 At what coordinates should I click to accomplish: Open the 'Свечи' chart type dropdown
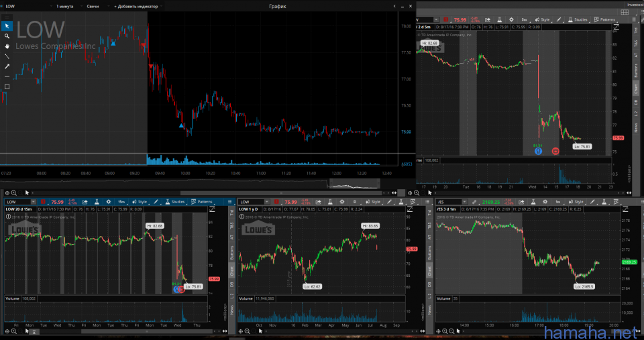(97, 6)
